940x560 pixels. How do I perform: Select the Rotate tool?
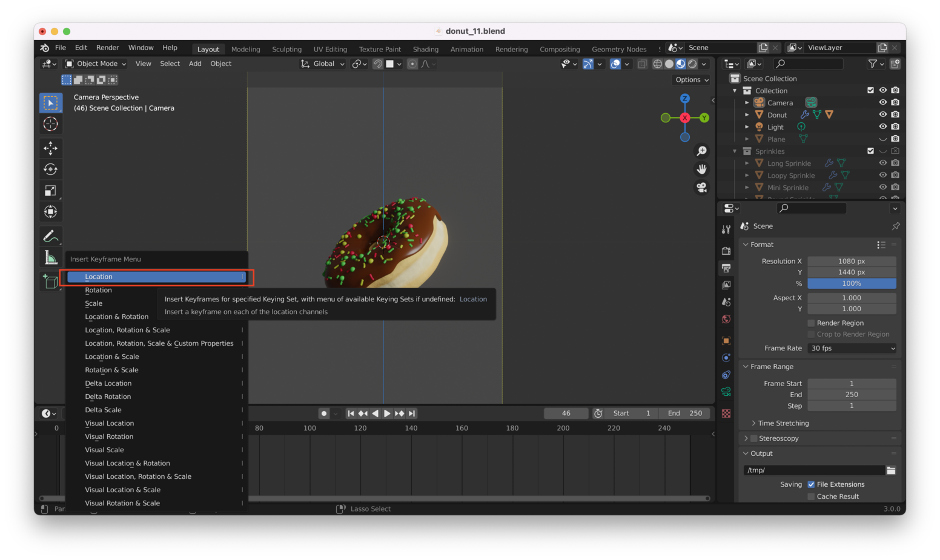click(x=51, y=169)
